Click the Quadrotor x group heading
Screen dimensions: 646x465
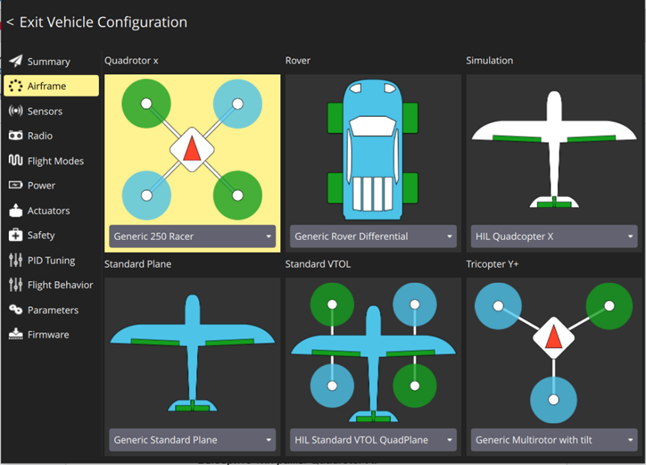[x=131, y=61]
